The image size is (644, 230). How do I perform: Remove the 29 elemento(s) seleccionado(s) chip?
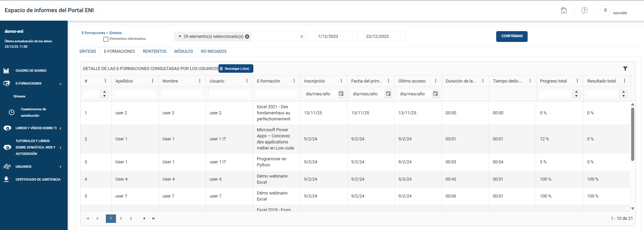(247, 37)
